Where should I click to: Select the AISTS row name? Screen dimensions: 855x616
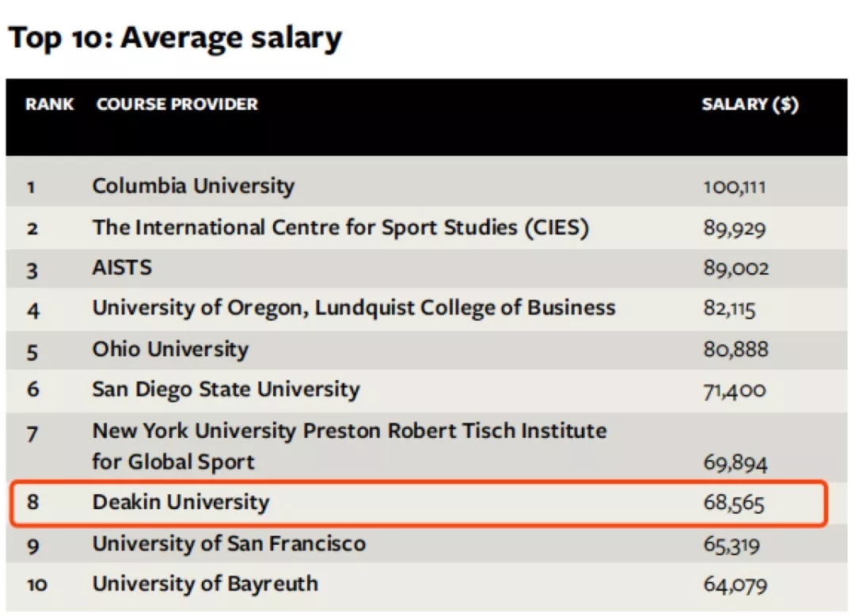[122, 268]
